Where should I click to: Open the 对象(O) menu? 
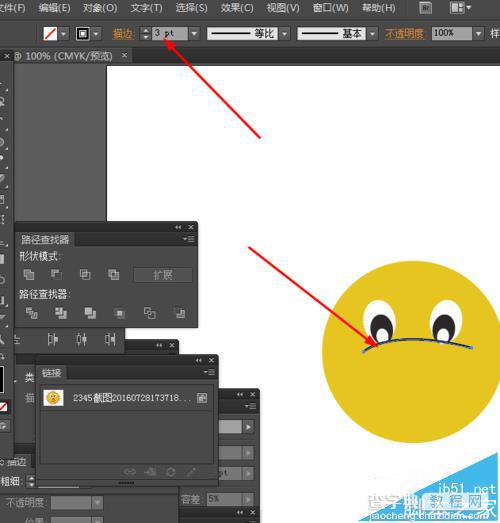100,8
